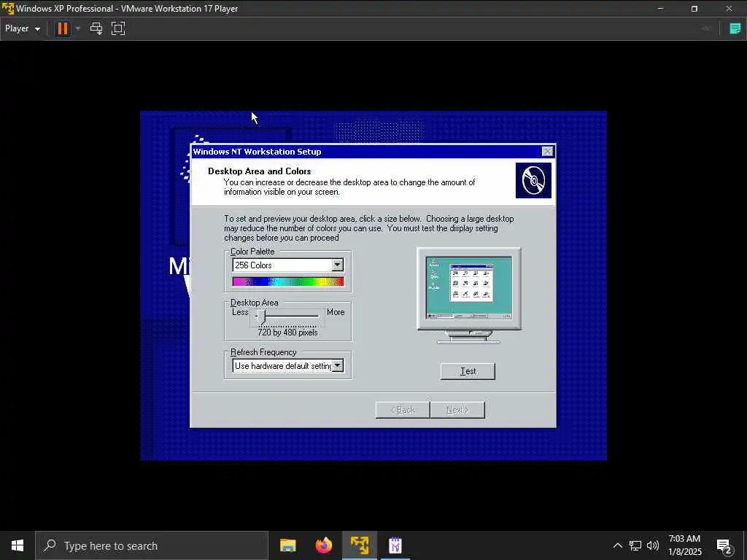747x560 pixels.
Task: Click the Test button
Action: 468,371
